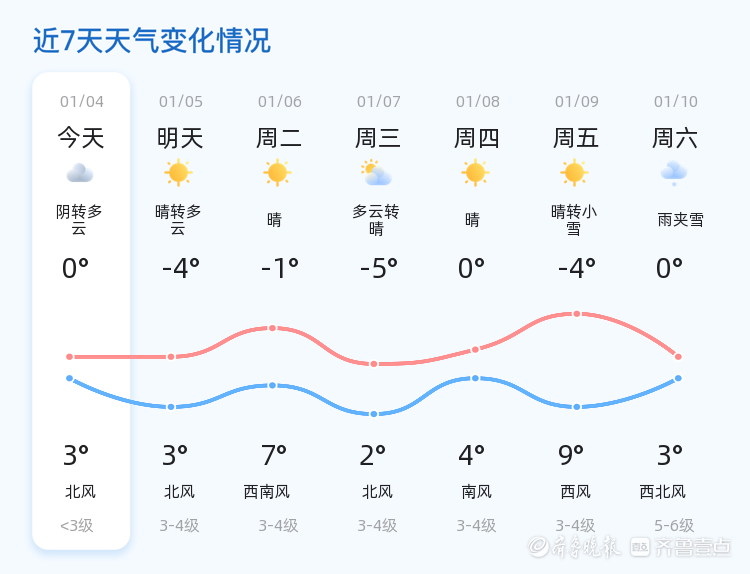The height and width of the screenshot is (574, 750).
Task: Click the sun icon for 周二
Action: click(277, 173)
